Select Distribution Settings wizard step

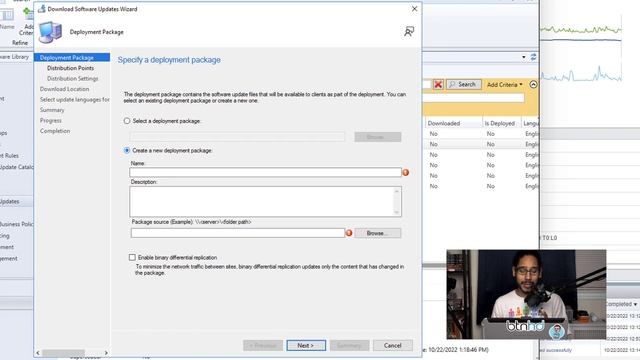click(x=72, y=78)
